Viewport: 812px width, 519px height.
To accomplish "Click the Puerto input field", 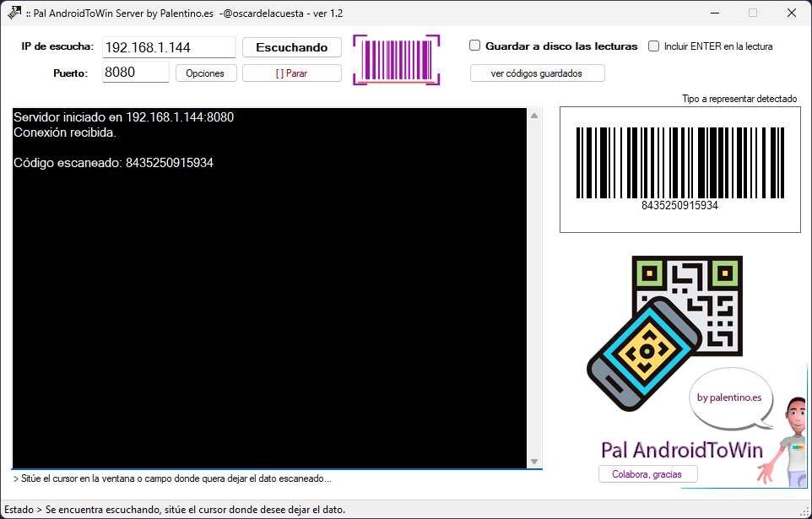I will click(135, 73).
